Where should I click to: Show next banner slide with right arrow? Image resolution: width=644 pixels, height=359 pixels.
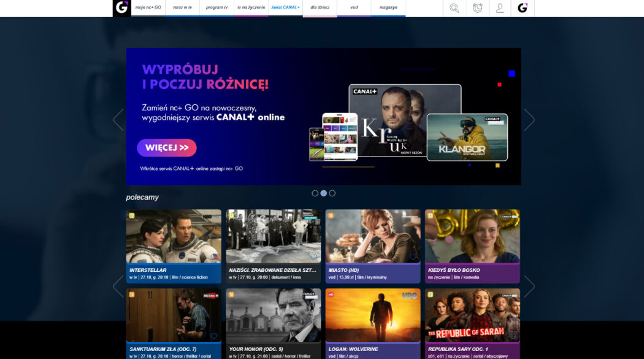[x=529, y=120]
